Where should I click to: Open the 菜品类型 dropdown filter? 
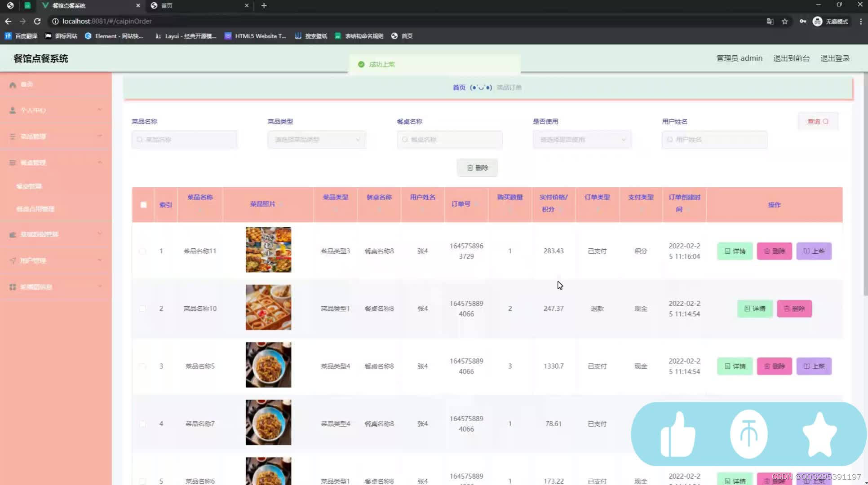coord(317,140)
